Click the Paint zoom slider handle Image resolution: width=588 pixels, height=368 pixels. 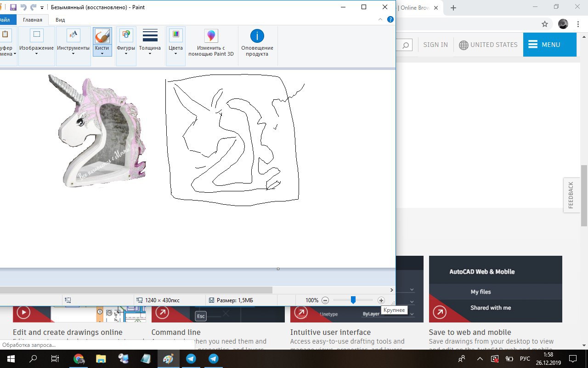(x=353, y=300)
